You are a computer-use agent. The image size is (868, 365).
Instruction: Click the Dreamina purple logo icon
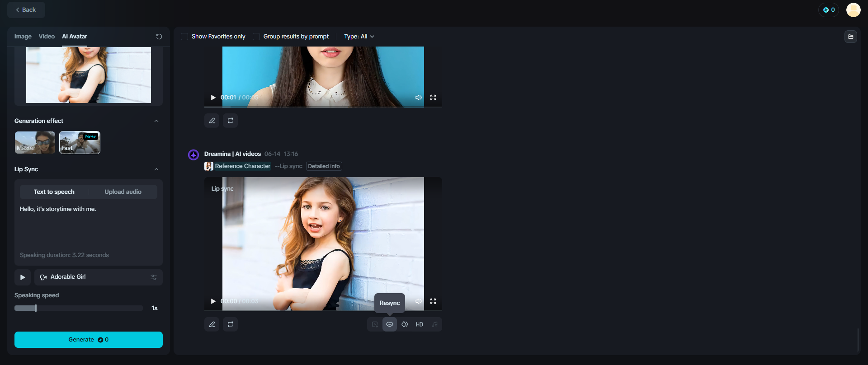pos(193,155)
